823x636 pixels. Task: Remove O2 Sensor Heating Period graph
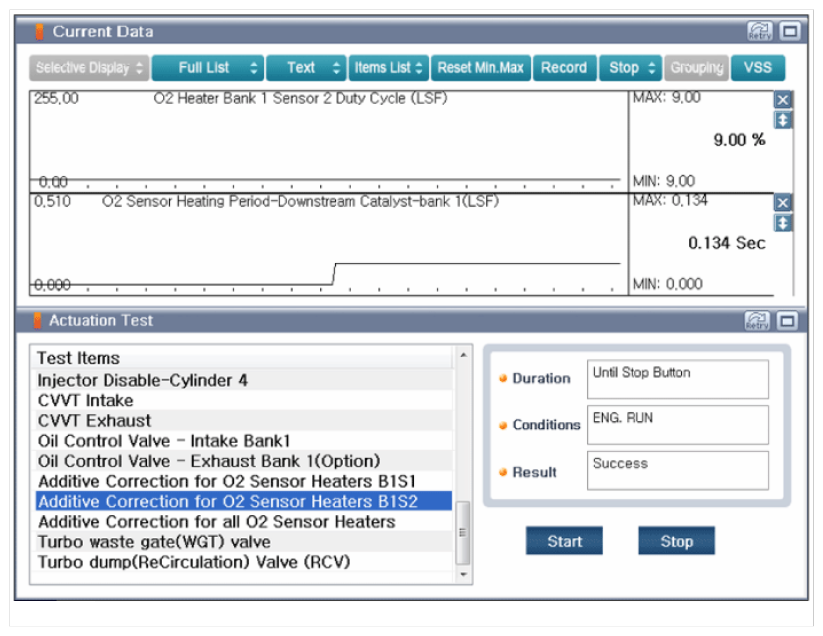tap(783, 203)
